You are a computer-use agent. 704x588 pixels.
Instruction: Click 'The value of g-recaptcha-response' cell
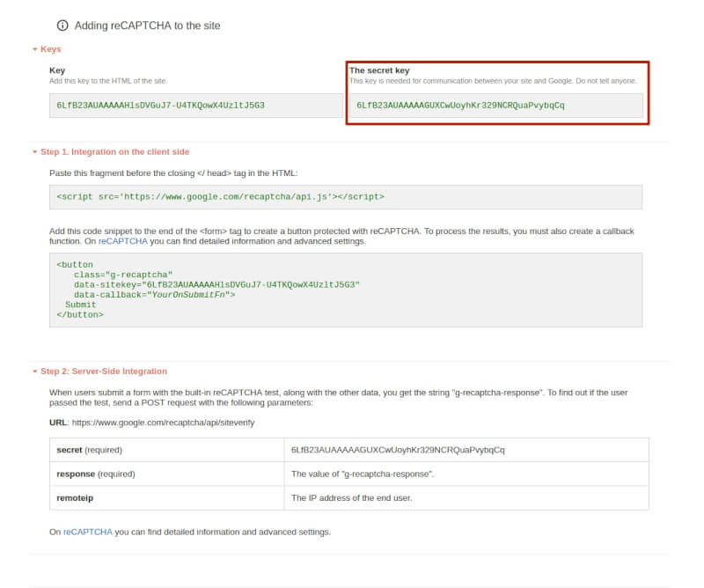466,474
